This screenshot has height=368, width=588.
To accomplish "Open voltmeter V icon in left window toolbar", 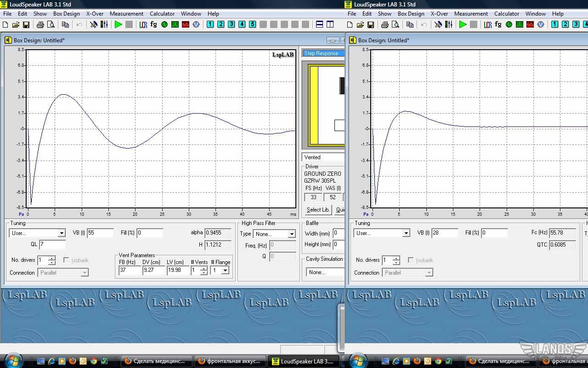I will tap(196, 24).
